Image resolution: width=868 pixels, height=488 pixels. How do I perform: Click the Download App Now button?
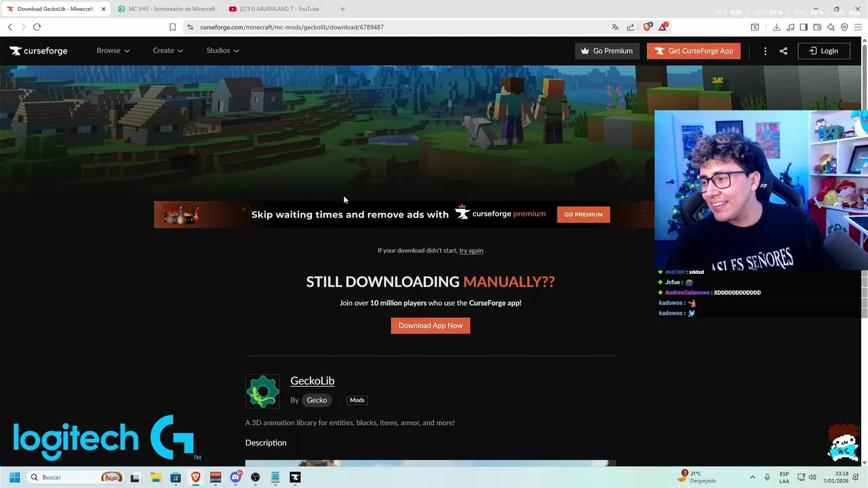[x=431, y=325]
